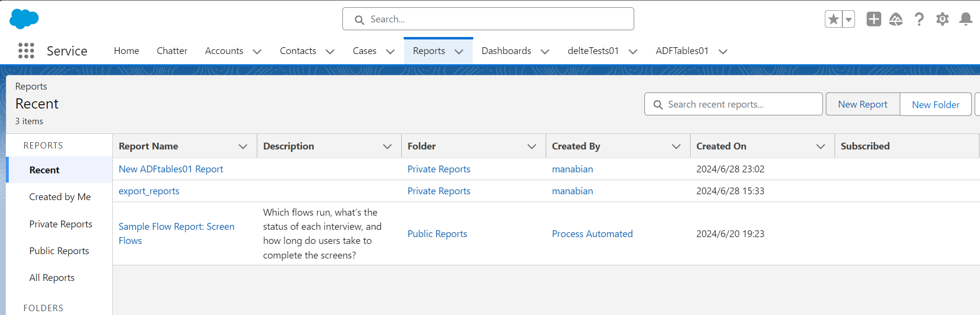Open the Setup gear icon
The image size is (980, 315).
pos(943,19)
